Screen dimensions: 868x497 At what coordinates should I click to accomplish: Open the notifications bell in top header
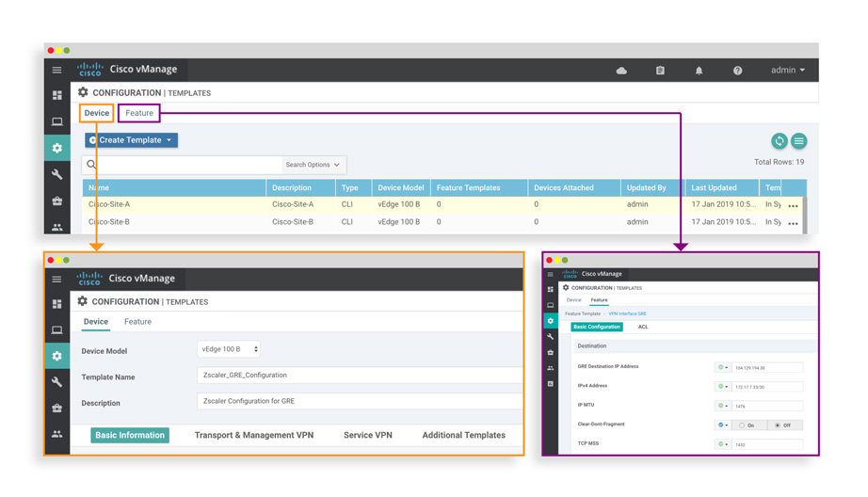pos(699,71)
